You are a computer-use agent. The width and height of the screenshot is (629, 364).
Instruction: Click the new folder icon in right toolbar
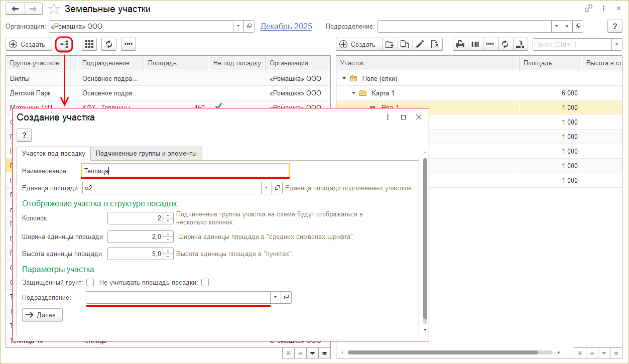click(390, 44)
